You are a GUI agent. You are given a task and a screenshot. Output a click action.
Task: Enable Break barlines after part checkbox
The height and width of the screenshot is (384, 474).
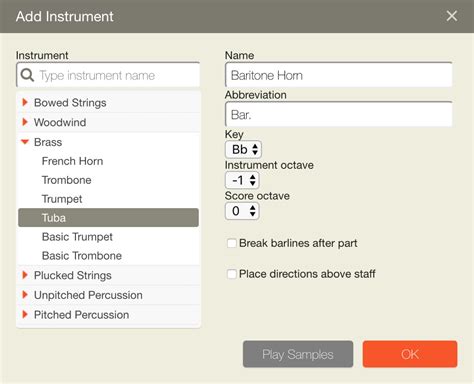(x=232, y=243)
